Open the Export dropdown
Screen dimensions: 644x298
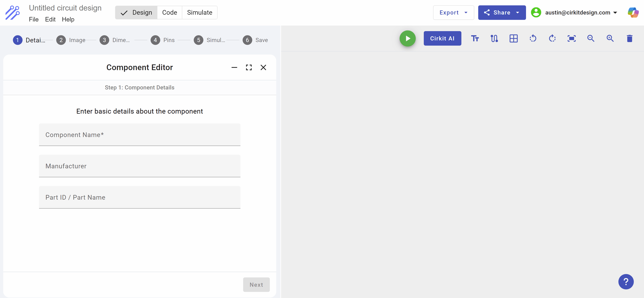point(454,13)
